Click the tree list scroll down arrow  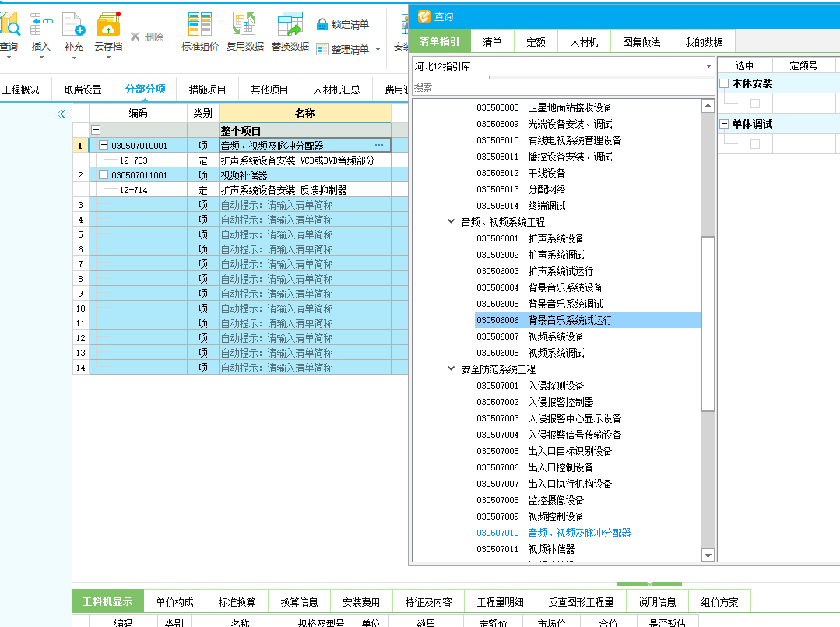coord(708,555)
